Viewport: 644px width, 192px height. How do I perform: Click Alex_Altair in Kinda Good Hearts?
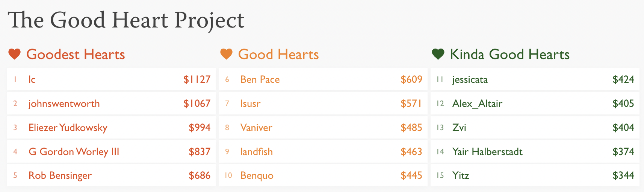point(477,104)
